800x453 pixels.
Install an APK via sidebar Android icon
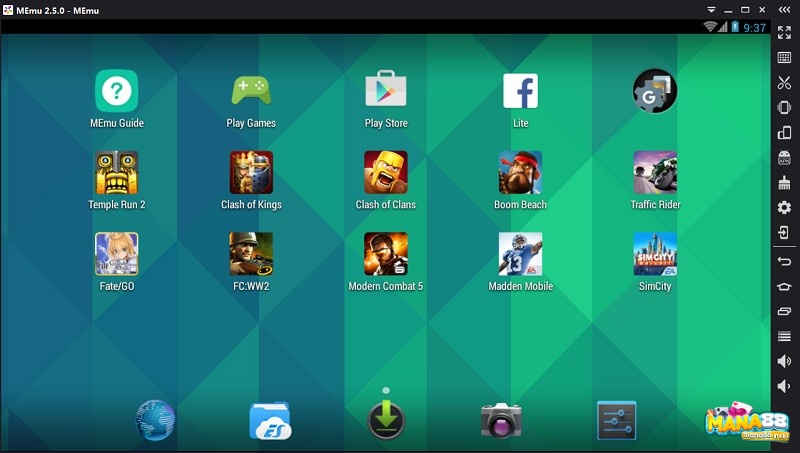pyautogui.click(x=784, y=158)
